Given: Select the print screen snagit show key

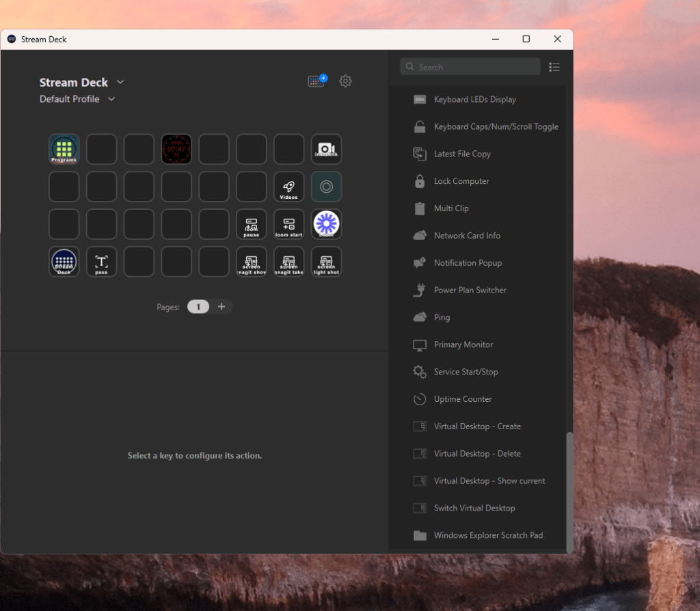Looking at the screenshot, I should tap(252, 262).
